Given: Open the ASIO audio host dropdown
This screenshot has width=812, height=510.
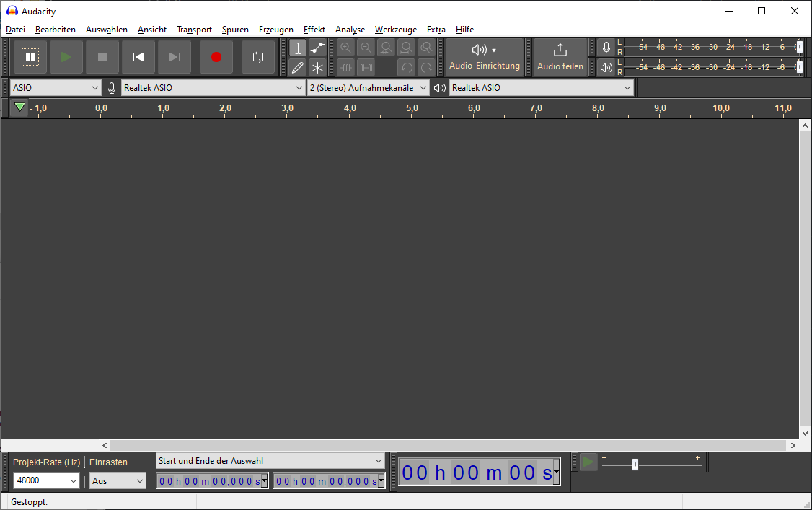Looking at the screenshot, I should pyautogui.click(x=56, y=87).
